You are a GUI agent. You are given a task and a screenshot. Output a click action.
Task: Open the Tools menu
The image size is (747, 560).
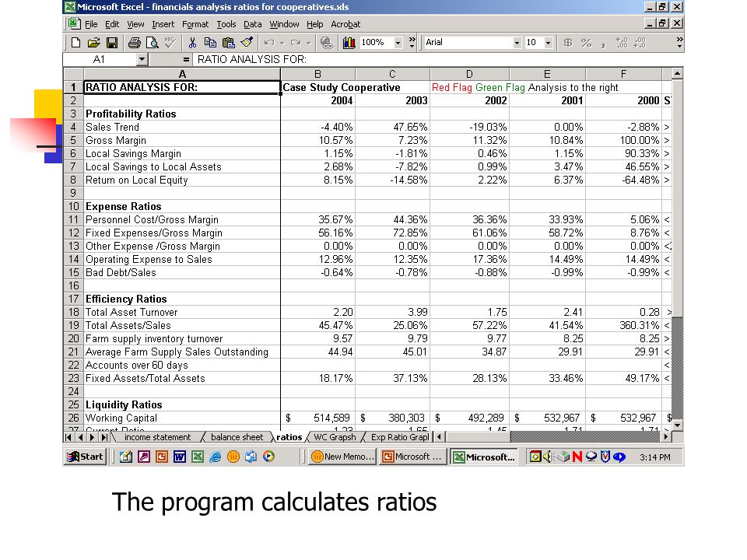click(226, 24)
